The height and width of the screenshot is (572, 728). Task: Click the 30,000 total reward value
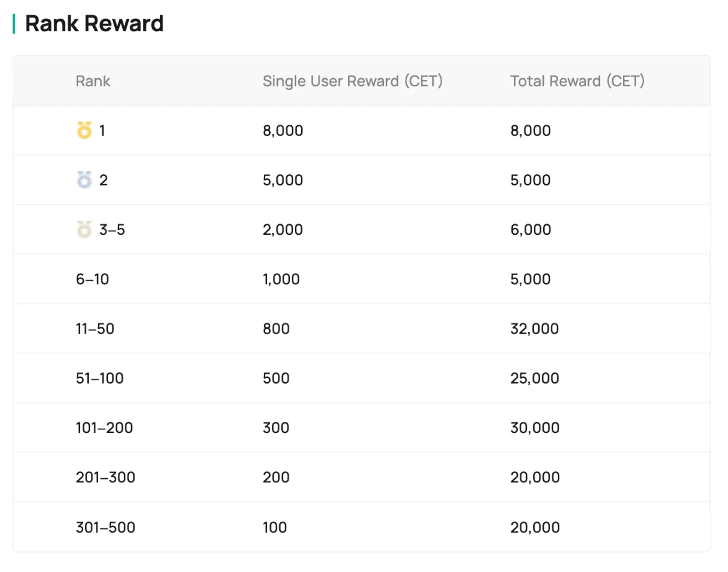(x=535, y=428)
